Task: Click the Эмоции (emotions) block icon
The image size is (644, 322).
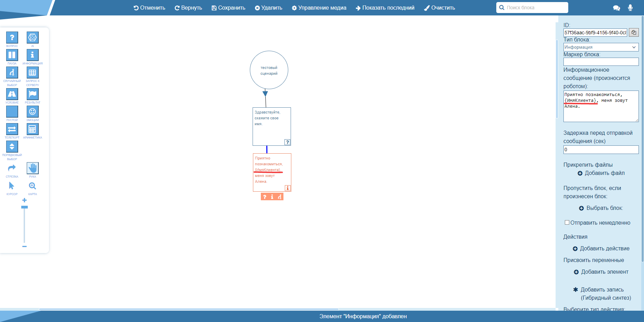Action: click(33, 111)
